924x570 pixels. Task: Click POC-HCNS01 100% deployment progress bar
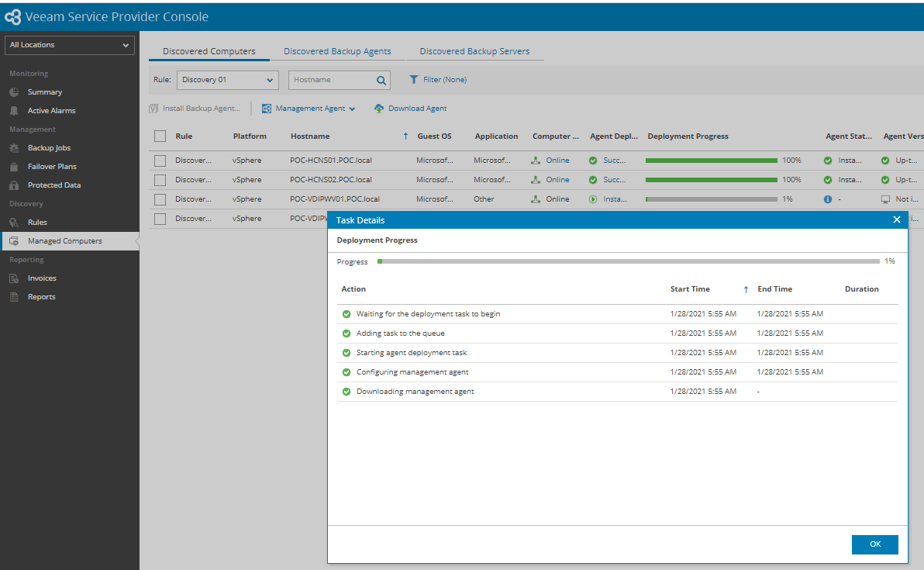click(x=712, y=161)
